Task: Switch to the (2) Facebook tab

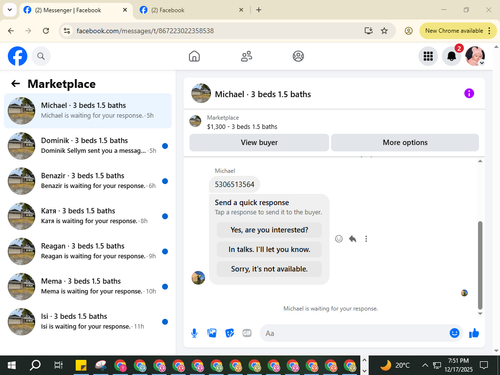Action: click(x=192, y=10)
